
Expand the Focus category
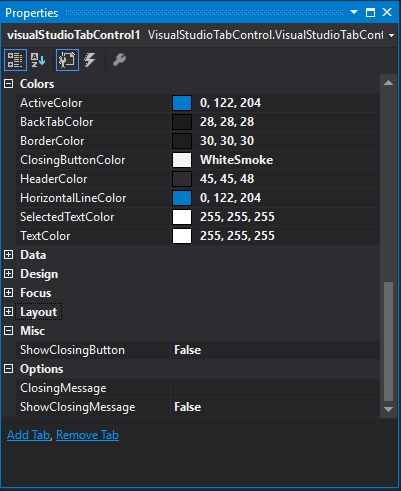coord(9,293)
